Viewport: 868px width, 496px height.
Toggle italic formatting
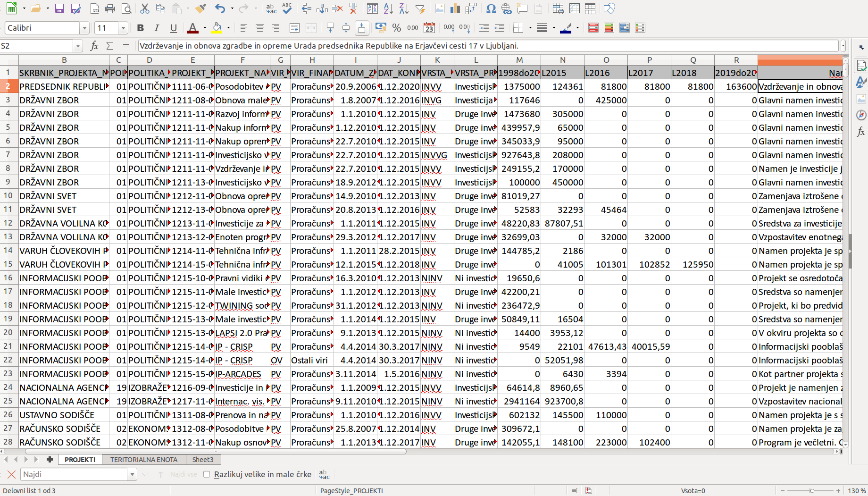(157, 28)
